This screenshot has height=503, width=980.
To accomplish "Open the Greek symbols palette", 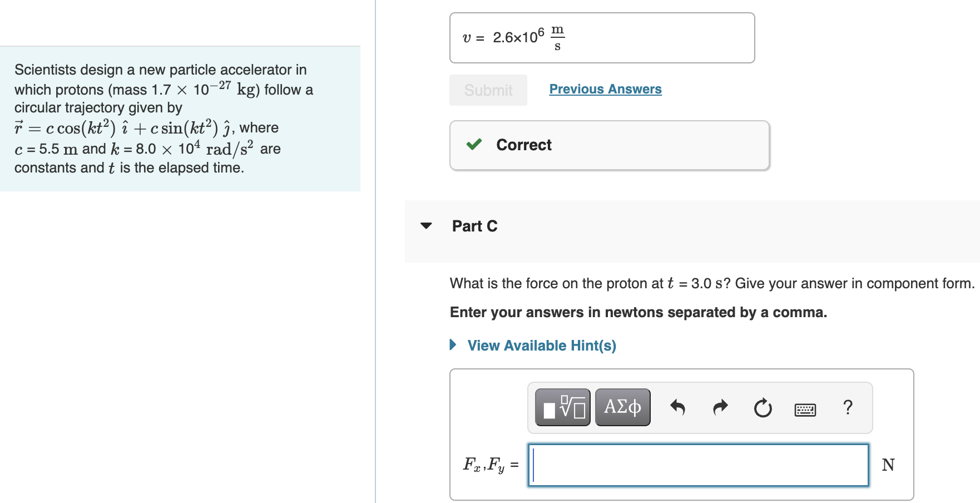I will [x=622, y=407].
